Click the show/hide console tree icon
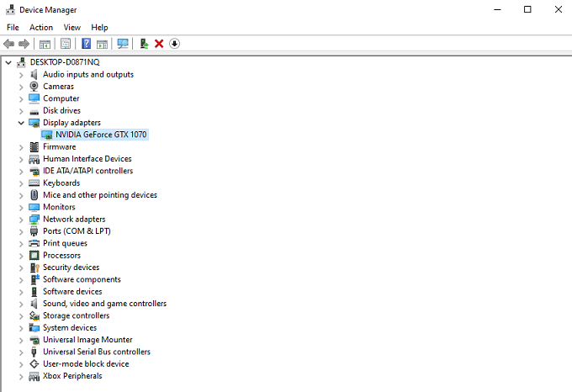Screen dimensions: 572x392 (45, 44)
